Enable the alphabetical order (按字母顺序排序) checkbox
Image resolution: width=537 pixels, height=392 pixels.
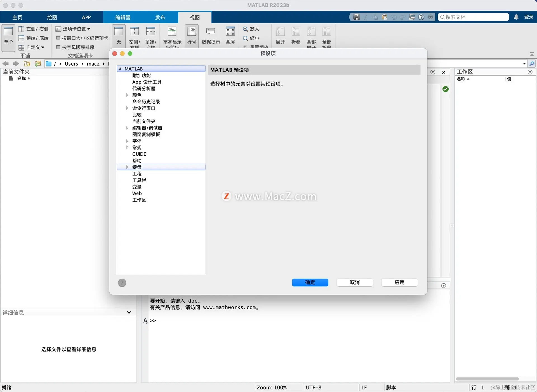click(x=58, y=47)
